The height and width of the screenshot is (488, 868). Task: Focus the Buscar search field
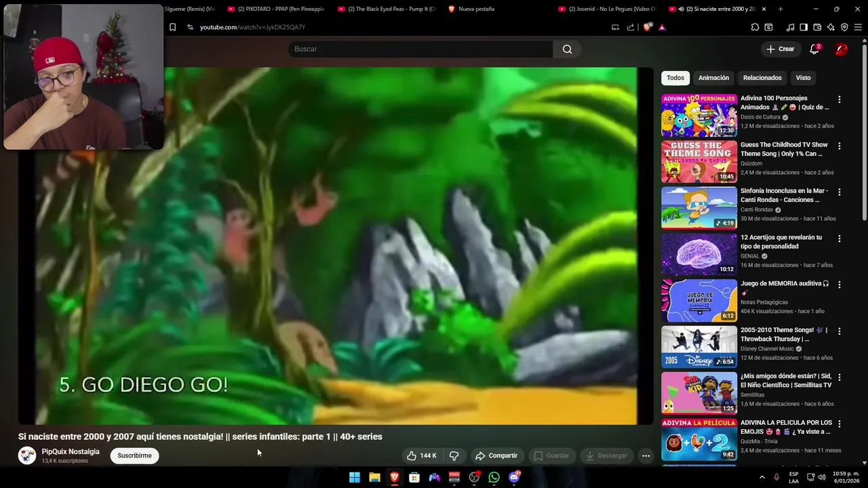420,49
